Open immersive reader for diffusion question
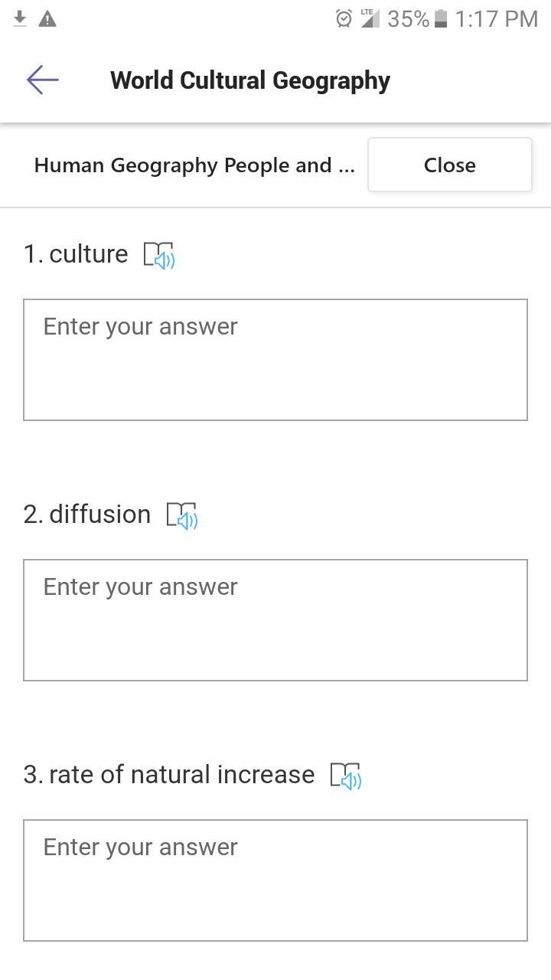Image resolution: width=551 pixels, height=980 pixels. 182,515
